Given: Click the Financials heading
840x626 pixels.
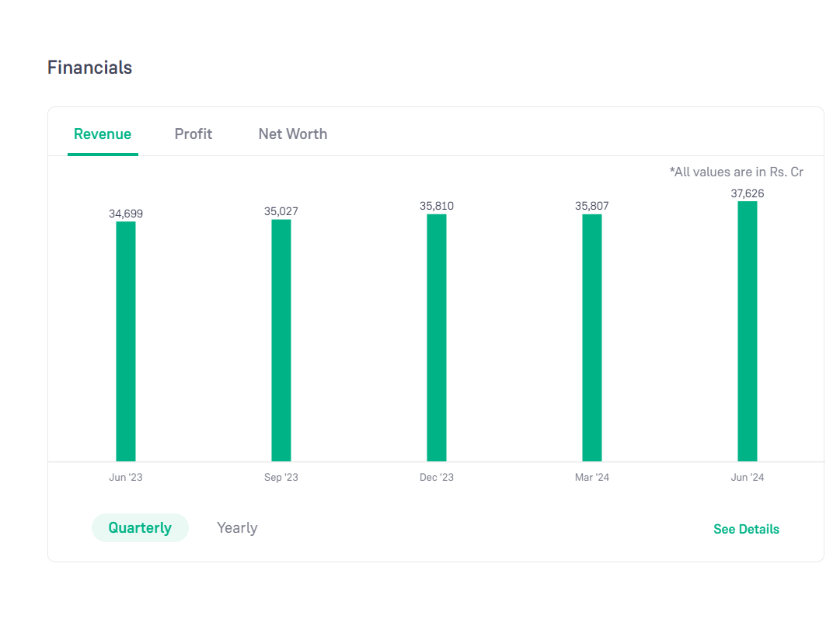Looking at the screenshot, I should pyautogui.click(x=89, y=68).
